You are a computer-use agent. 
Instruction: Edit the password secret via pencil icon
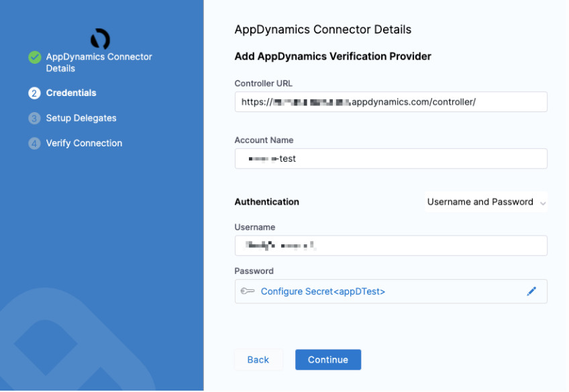[531, 291]
